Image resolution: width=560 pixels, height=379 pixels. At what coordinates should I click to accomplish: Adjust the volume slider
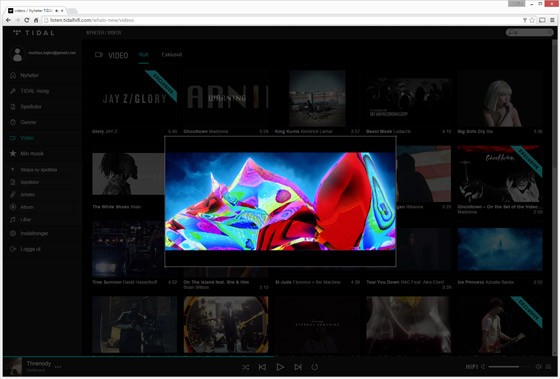(x=510, y=366)
